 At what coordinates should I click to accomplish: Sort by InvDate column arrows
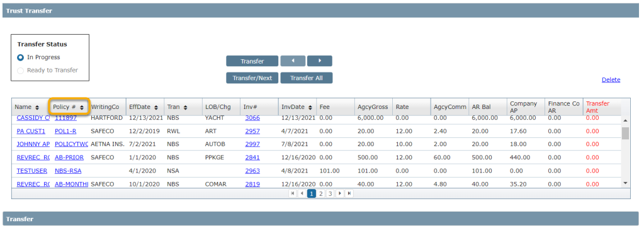coord(310,107)
